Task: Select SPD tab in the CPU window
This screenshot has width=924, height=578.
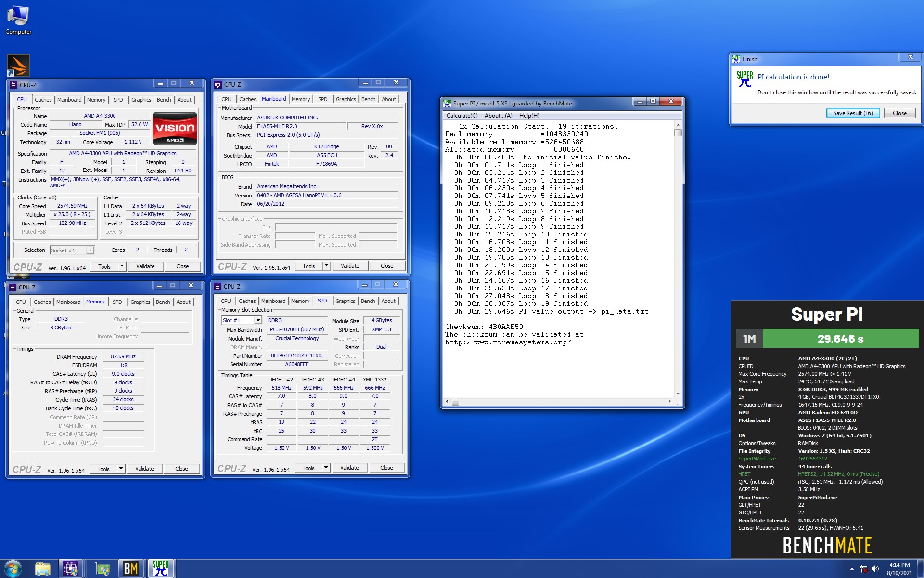Action: coord(118,100)
